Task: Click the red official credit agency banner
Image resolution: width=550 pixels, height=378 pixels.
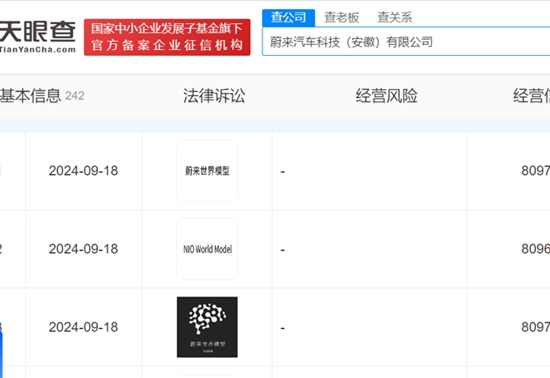Action: (x=167, y=37)
